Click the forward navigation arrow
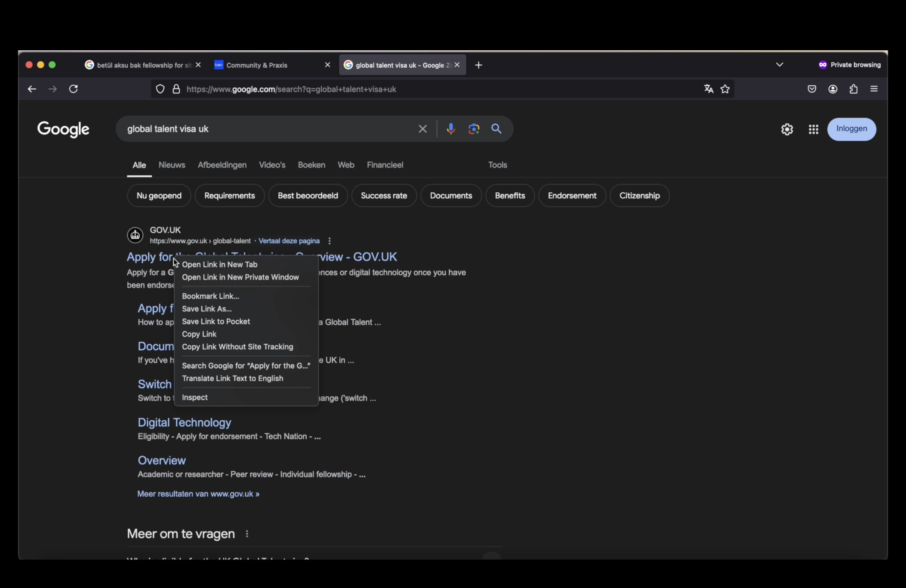This screenshot has height=588, width=906. [x=52, y=89]
